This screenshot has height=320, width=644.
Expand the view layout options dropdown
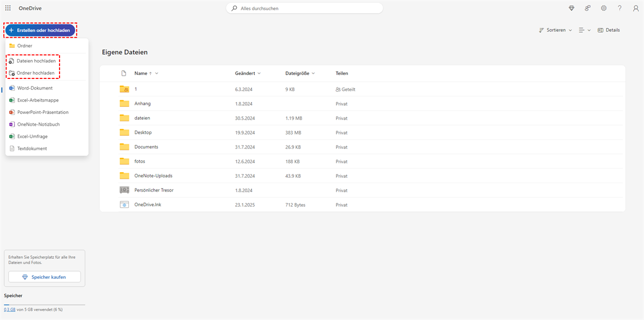pos(584,30)
